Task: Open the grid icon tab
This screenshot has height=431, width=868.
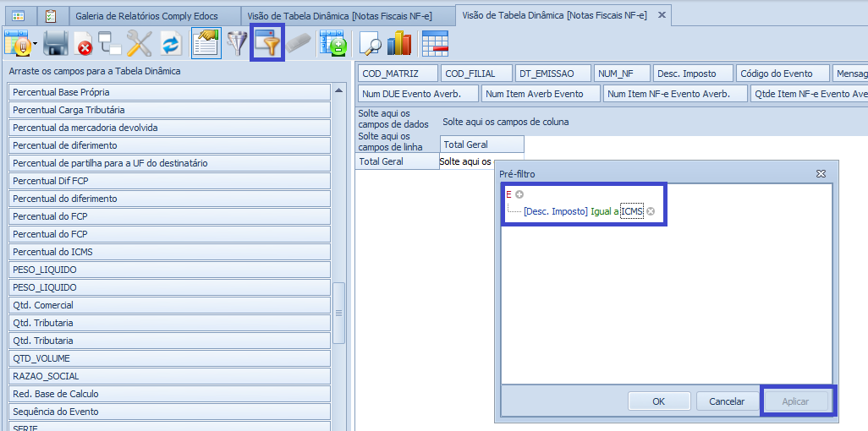Action: (x=18, y=15)
